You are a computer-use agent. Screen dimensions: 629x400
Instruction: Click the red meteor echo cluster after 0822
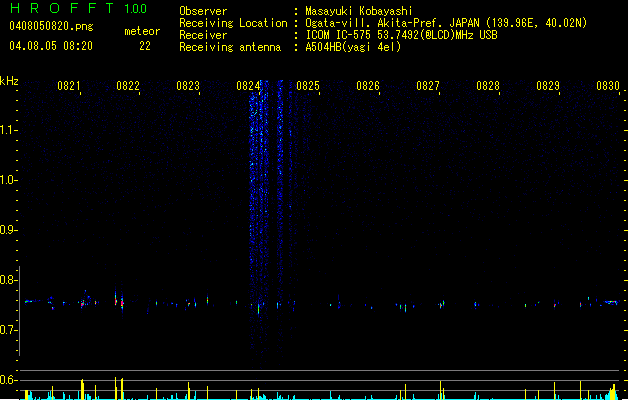point(119,301)
